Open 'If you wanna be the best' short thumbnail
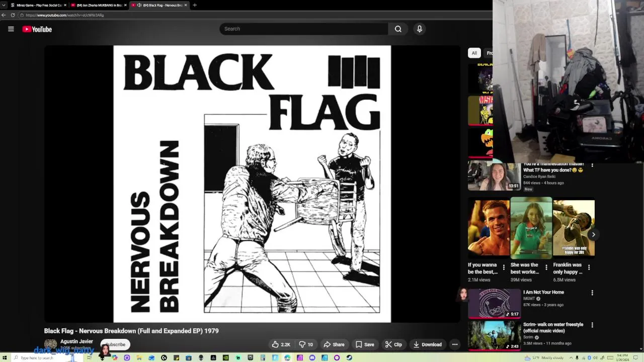Viewport: 644px width, 362px height. pos(489,228)
